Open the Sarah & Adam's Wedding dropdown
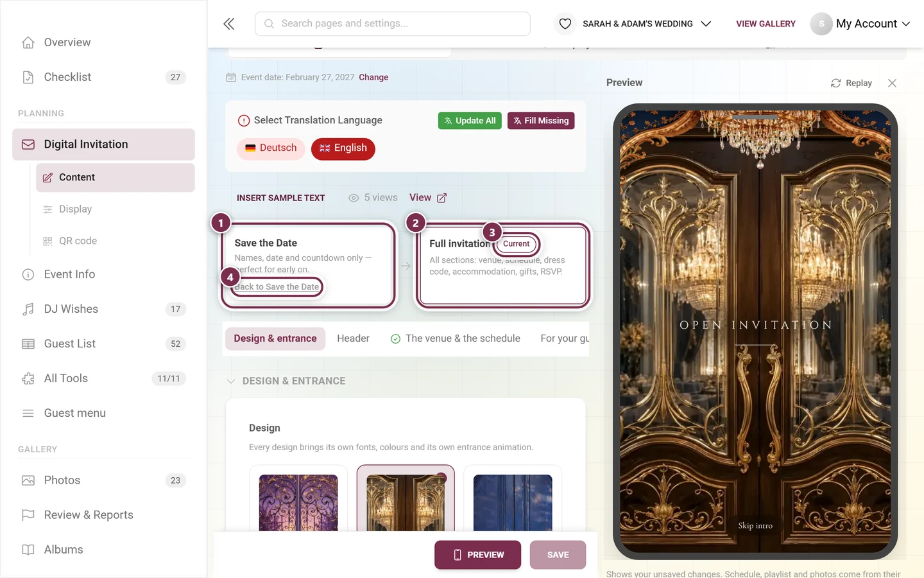The width and height of the screenshot is (924, 578). (647, 24)
